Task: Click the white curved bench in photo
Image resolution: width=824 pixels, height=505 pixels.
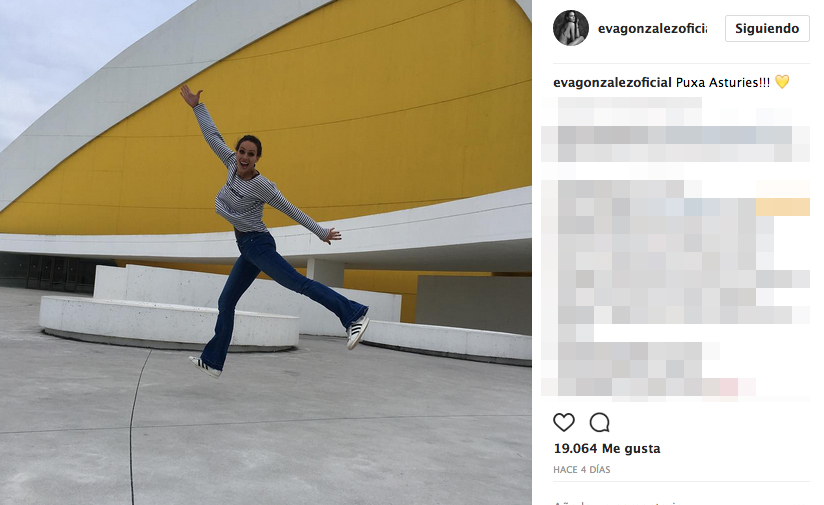Action: tap(169, 323)
